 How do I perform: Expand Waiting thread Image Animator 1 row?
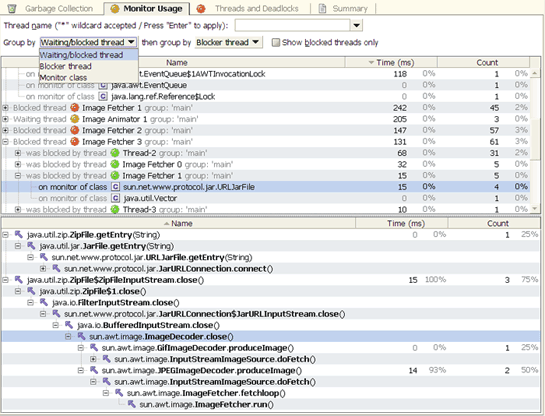pos(5,119)
